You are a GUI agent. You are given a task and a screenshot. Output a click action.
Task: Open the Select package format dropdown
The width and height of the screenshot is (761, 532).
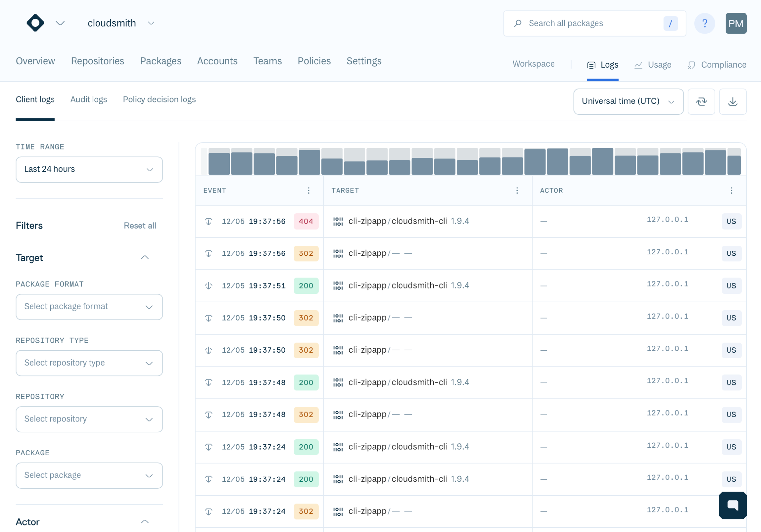point(89,307)
